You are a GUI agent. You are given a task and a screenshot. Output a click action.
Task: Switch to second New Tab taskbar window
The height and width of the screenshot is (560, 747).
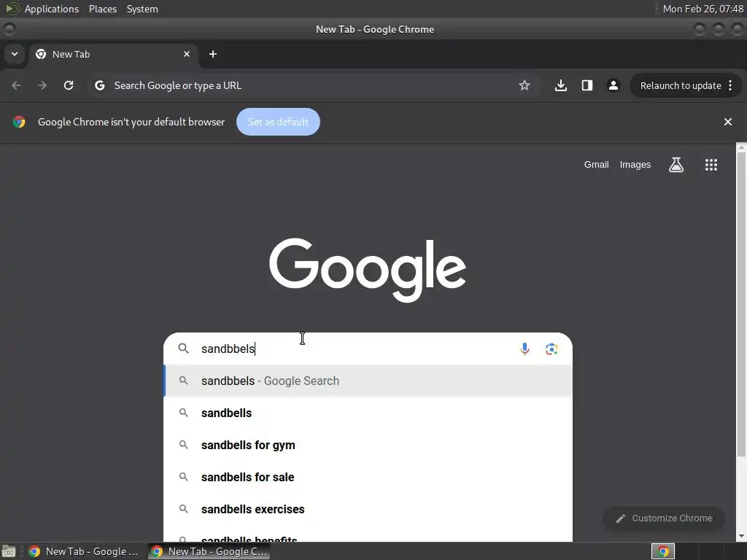point(209,551)
